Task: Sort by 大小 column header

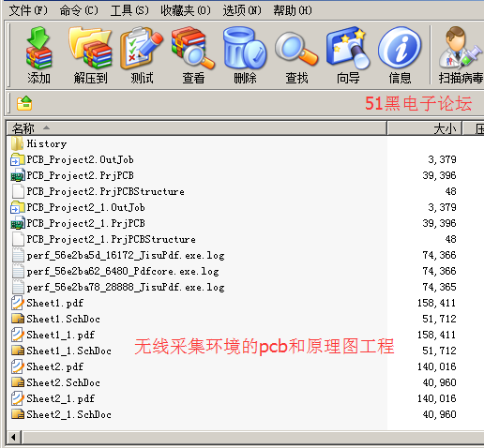Action: click(x=425, y=128)
